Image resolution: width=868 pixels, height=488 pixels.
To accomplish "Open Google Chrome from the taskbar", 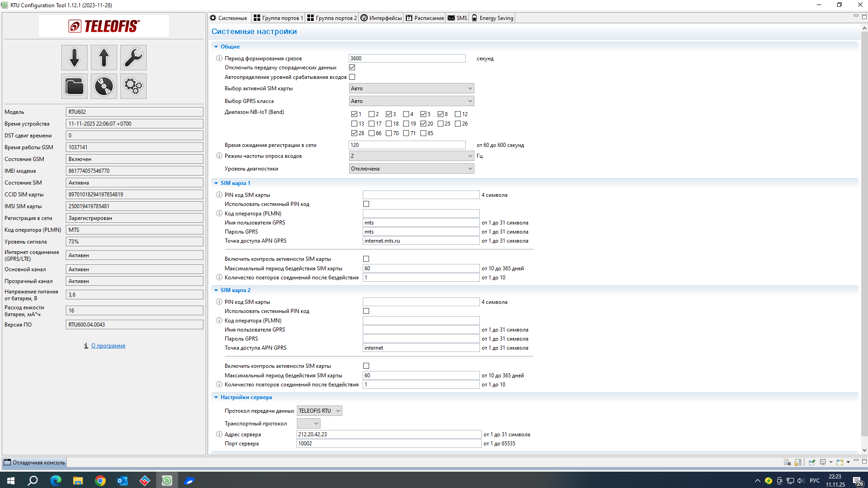I will coord(100,480).
